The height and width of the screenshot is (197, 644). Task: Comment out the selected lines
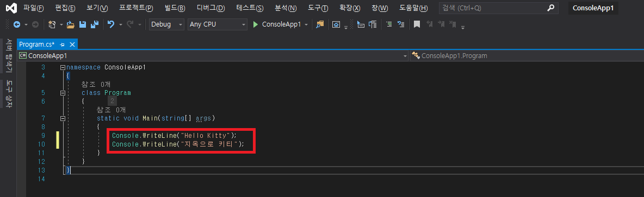[389, 24]
